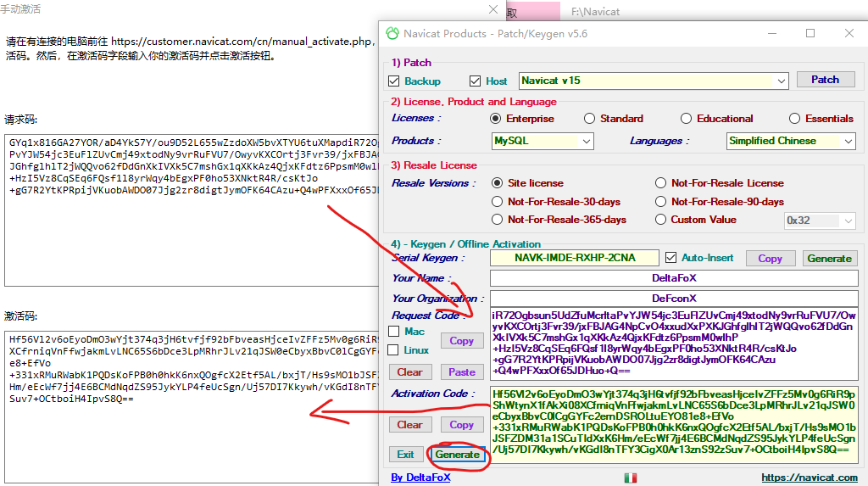The height and width of the screenshot is (486, 868).
Task: Clear the Request Code field
Action: tap(409, 372)
